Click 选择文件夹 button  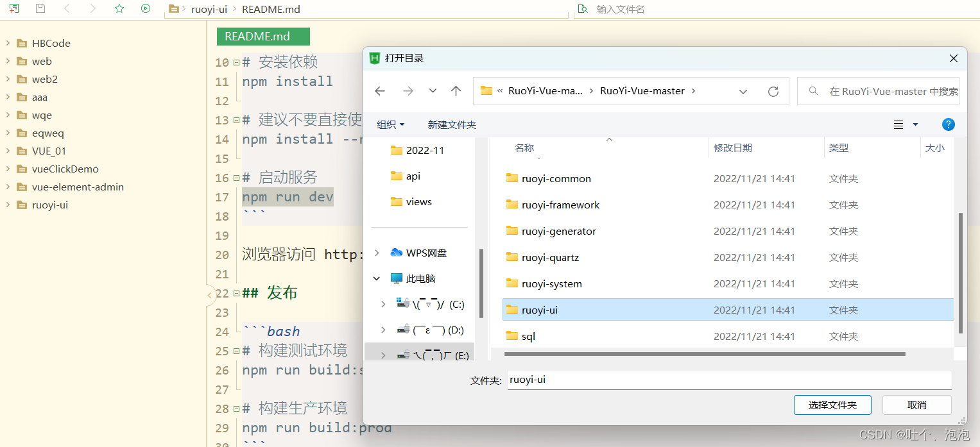coord(832,405)
